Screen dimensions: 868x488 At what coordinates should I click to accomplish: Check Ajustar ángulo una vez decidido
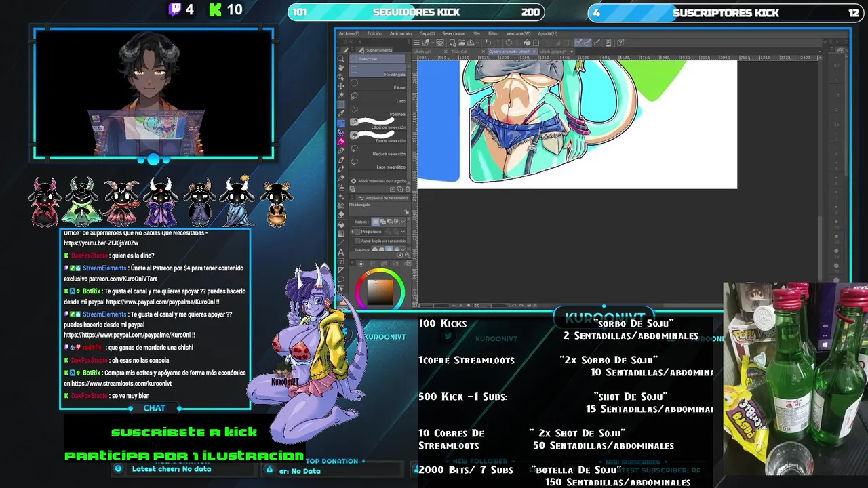pos(357,241)
